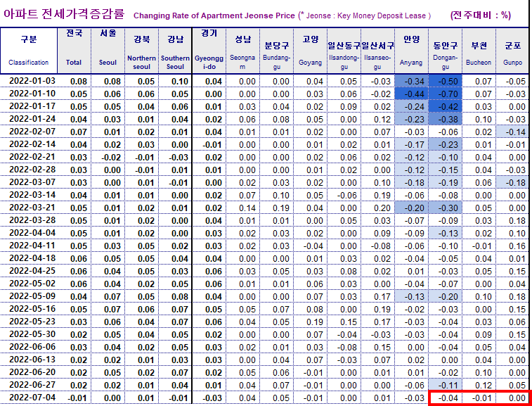Click the 2022-03-07 date cell
The height and width of the screenshot is (406, 532).
(29, 182)
